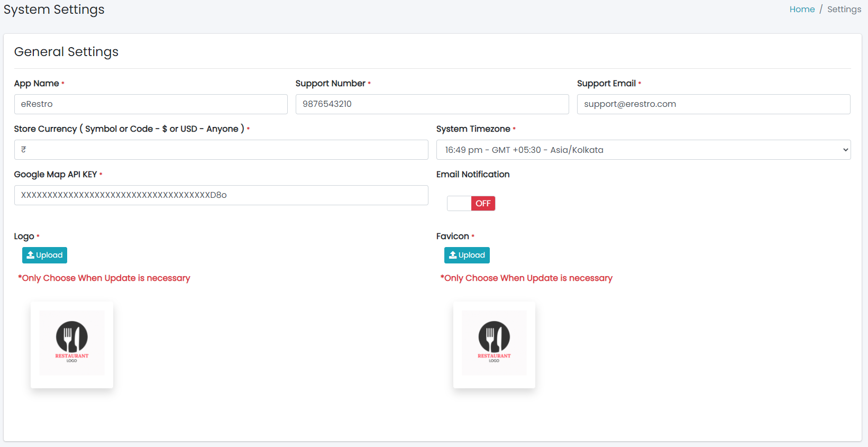This screenshot has width=868, height=447.
Task: Click the red OFF label on toggle
Action: [x=483, y=204]
